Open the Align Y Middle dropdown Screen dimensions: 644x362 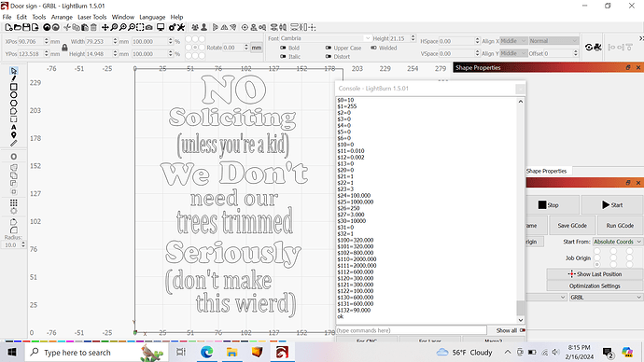[513, 53]
